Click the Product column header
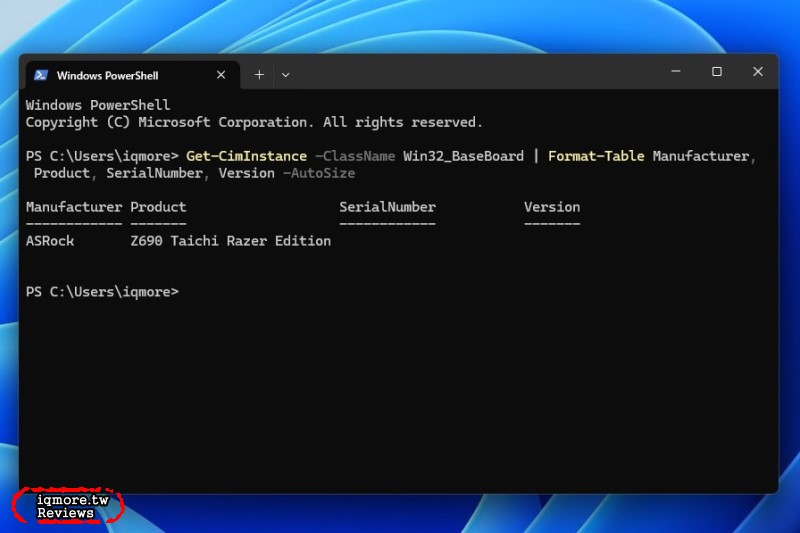This screenshot has width=800, height=533. point(158,207)
